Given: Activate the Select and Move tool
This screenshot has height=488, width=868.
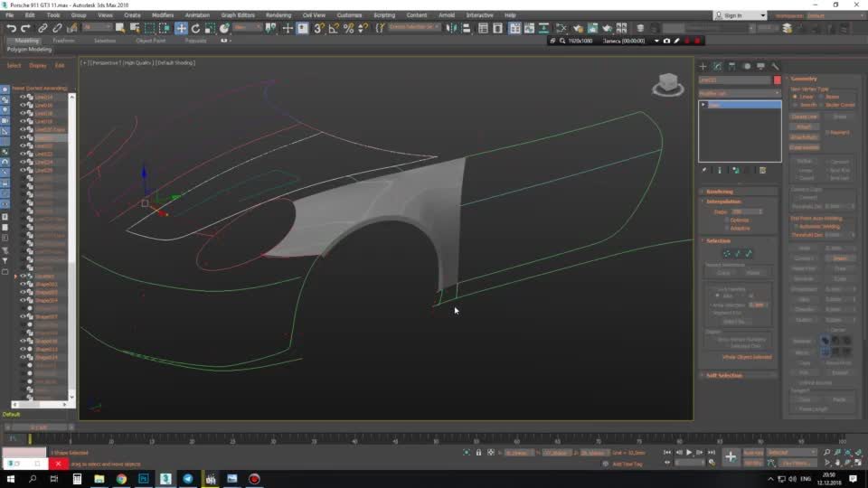Looking at the screenshot, I should (x=181, y=28).
